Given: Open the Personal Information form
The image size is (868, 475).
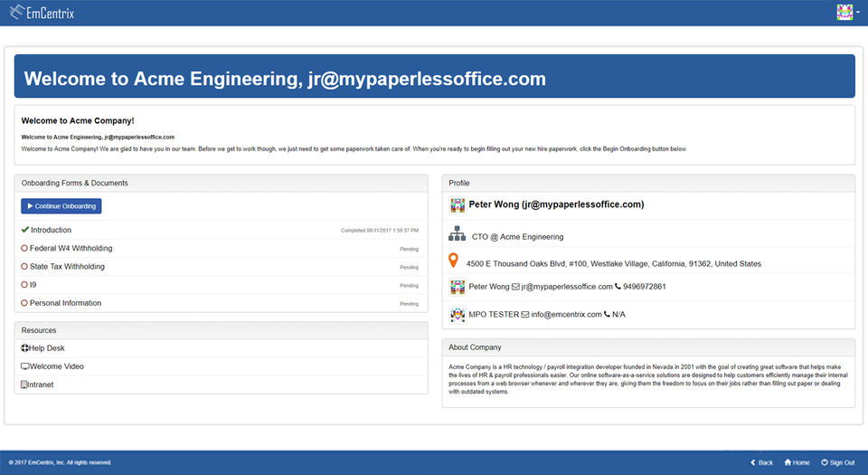Looking at the screenshot, I should click(x=65, y=303).
